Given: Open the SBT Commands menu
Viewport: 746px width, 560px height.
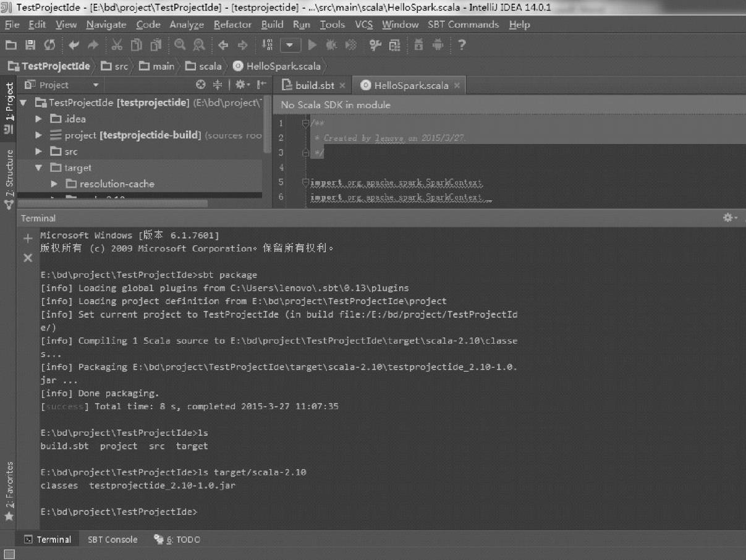Looking at the screenshot, I should (464, 25).
